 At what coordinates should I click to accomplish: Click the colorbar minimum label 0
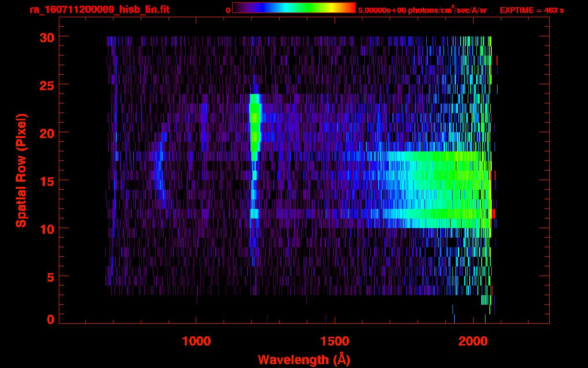point(228,10)
